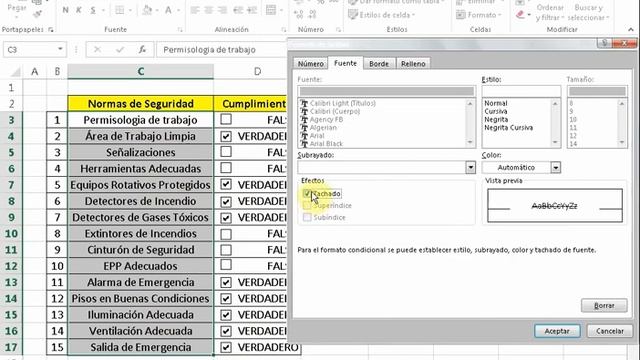The image size is (640, 360).
Task: Click the formula bar showing Permisologia de trabajo
Action: (x=221, y=49)
